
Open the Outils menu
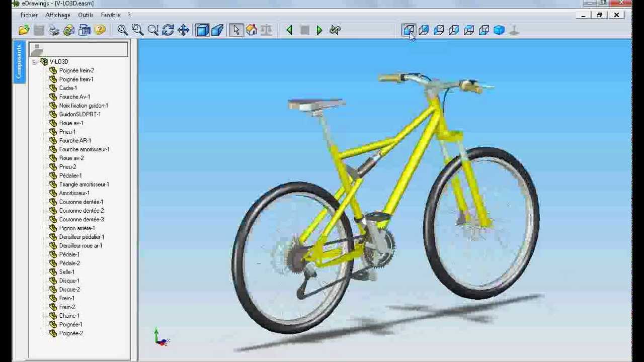pyautogui.click(x=86, y=15)
